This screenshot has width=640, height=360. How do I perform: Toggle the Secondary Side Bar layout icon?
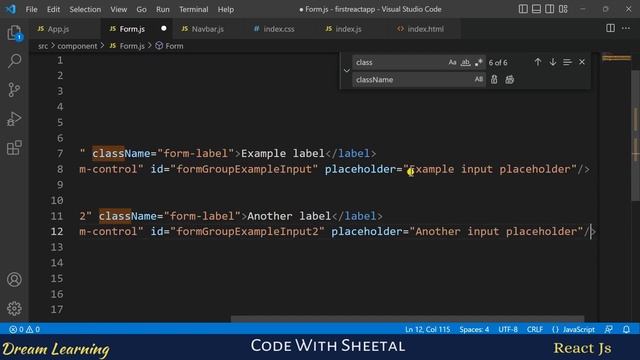[550, 9]
